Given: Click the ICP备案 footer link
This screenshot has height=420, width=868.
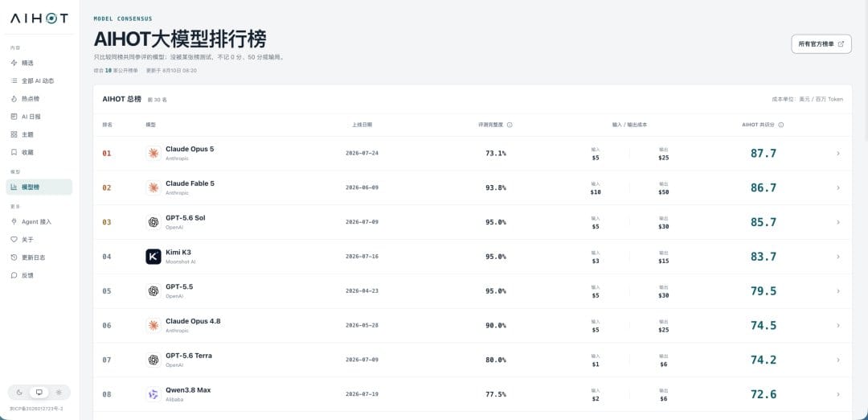Looking at the screenshot, I should tap(36, 409).
